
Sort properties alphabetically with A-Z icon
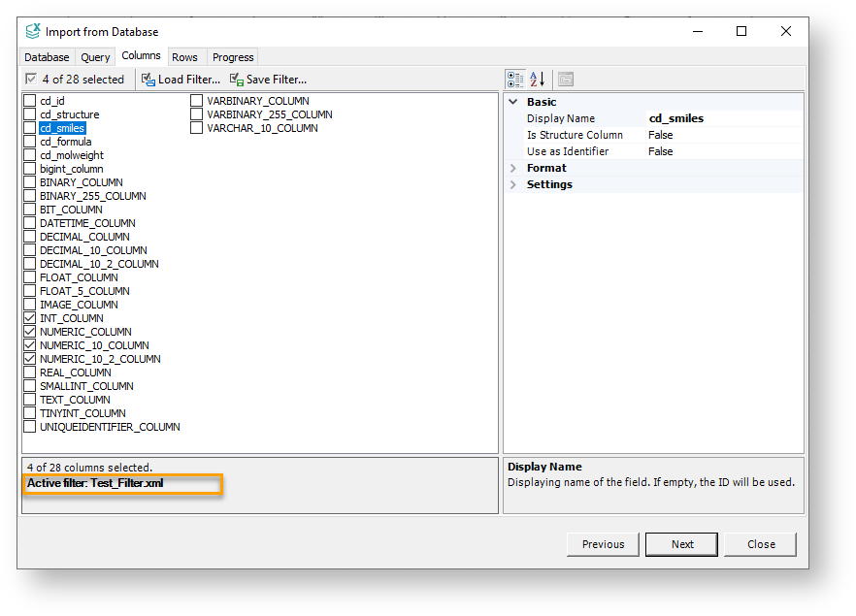tap(536, 79)
